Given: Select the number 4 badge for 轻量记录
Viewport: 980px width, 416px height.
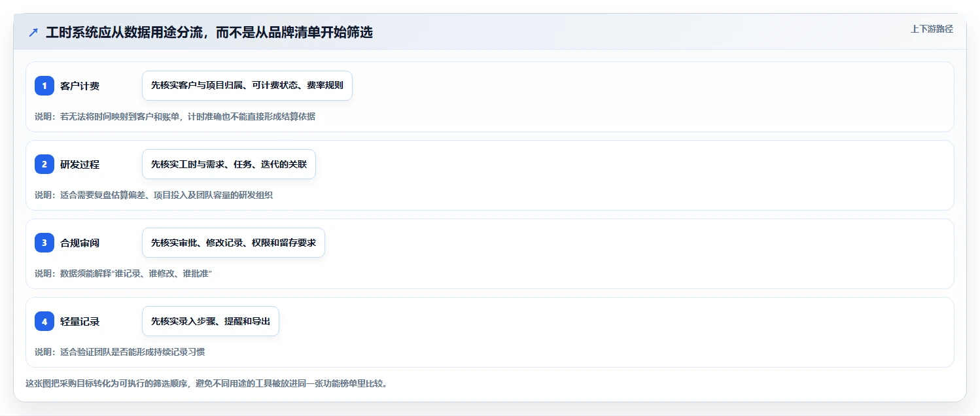Looking at the screenshot, I should point(44,321).
